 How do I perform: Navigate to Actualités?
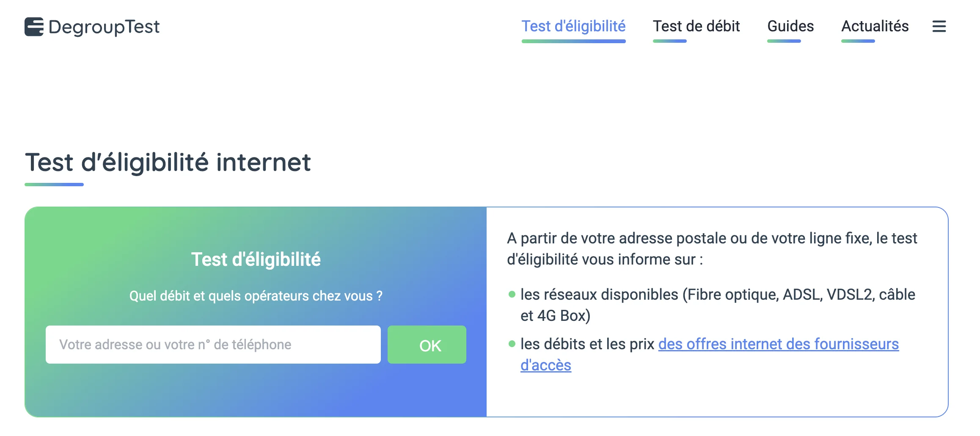[x=875, y=26]
